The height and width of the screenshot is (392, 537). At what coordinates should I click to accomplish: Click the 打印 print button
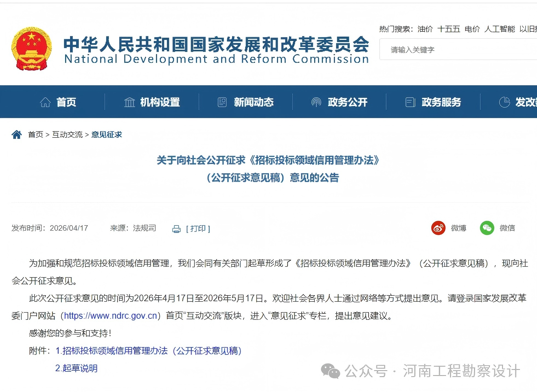(x=198, y=229)
